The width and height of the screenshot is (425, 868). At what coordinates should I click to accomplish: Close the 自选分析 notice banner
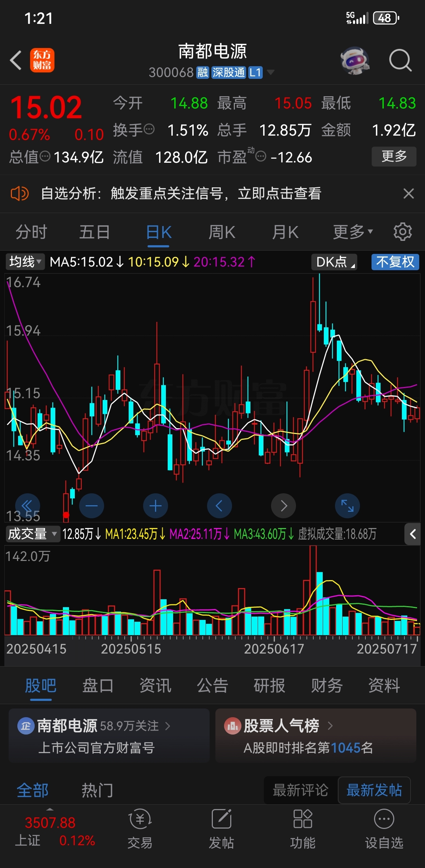click(409, 193)
